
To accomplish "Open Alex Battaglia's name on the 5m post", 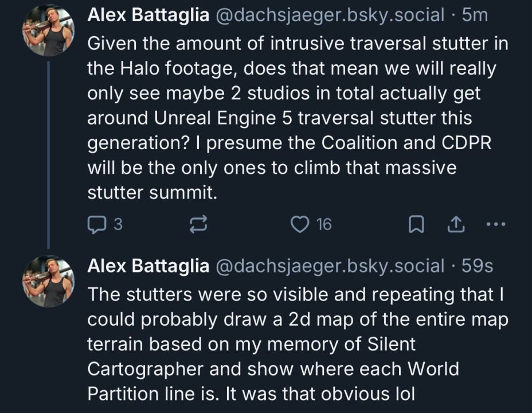I will click(x=148, y=15).
